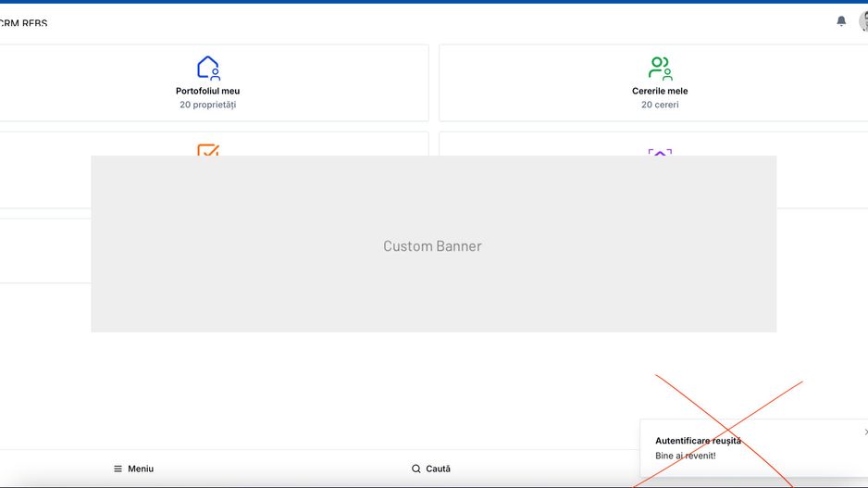Click the user avatar in top corner
The width and height of the screenshot is (868, 488).
pos(863,20)
